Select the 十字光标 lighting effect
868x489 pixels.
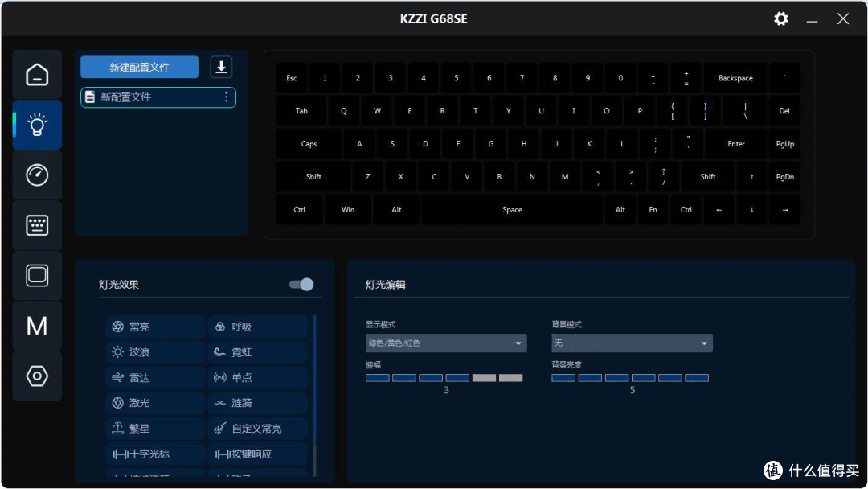pos(155,454)
